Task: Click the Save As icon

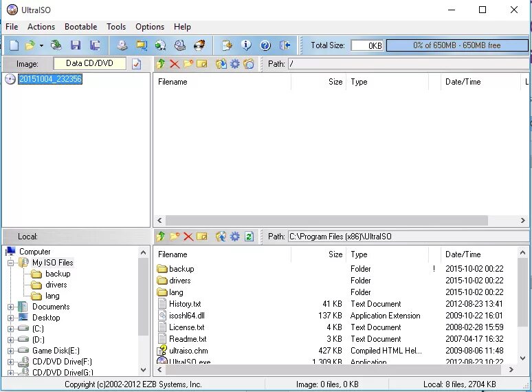Action: point(95,45)
